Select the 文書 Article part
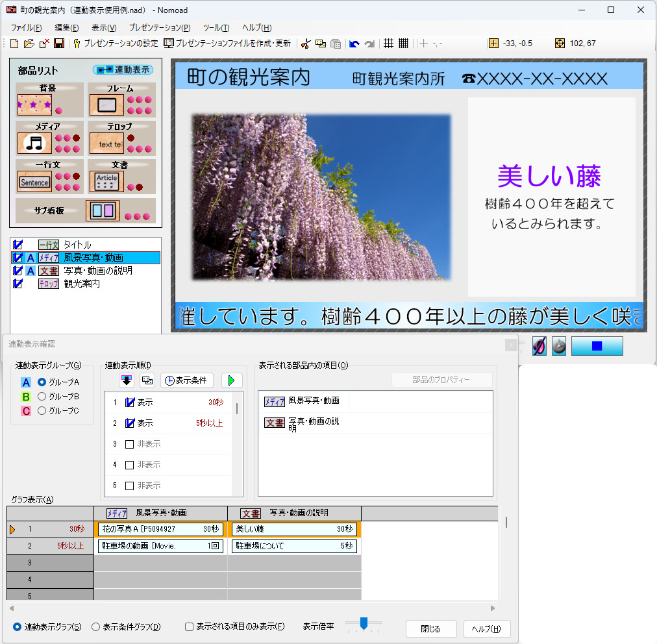This screenshot has height=644, width=657. 107,182
